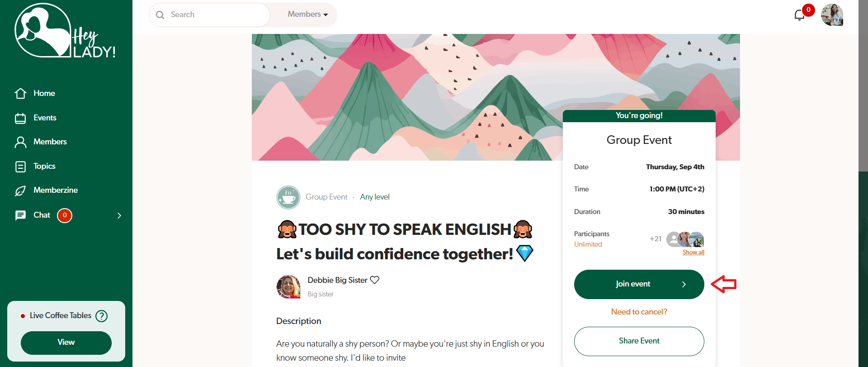Click the Members person icon
This screenshot has width=868, height=367.
pyautogui.click(x=20, y=142)
